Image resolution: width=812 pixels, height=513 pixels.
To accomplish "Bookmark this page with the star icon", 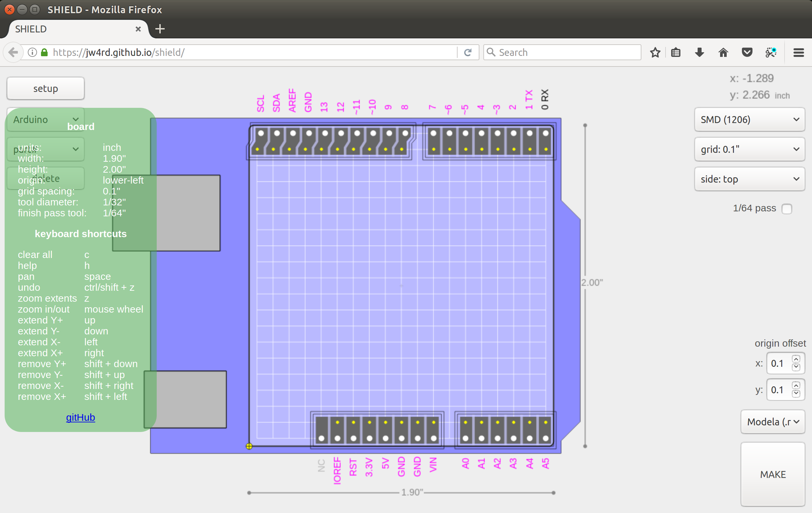I will (655, 52).
